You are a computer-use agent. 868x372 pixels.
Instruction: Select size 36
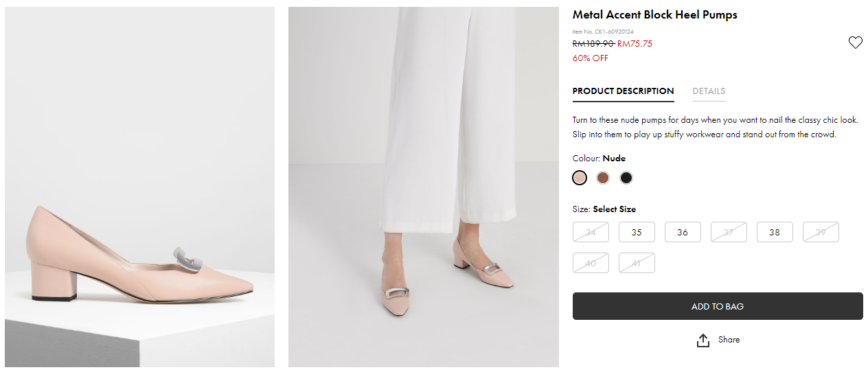click(683, 232)
